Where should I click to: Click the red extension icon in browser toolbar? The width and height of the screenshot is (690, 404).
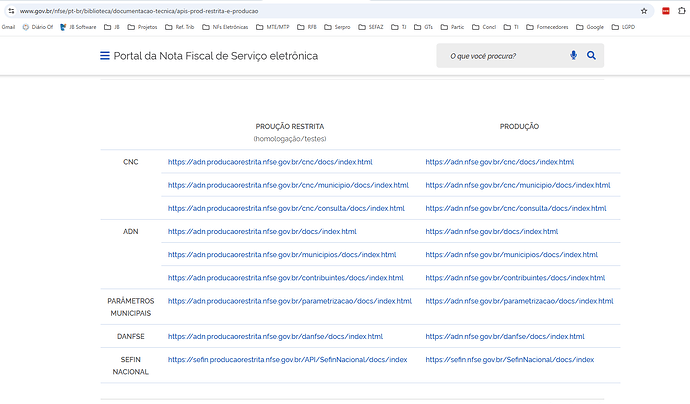click(665, 10)
